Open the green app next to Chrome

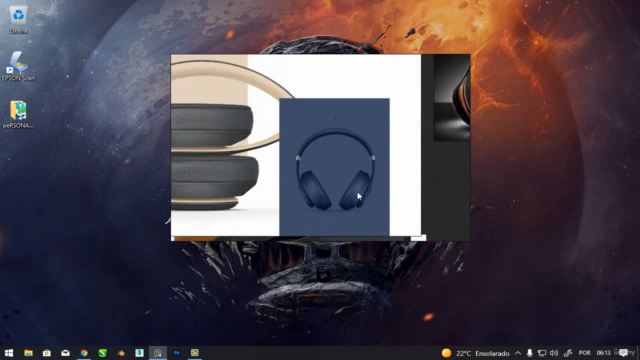point(102,353)
